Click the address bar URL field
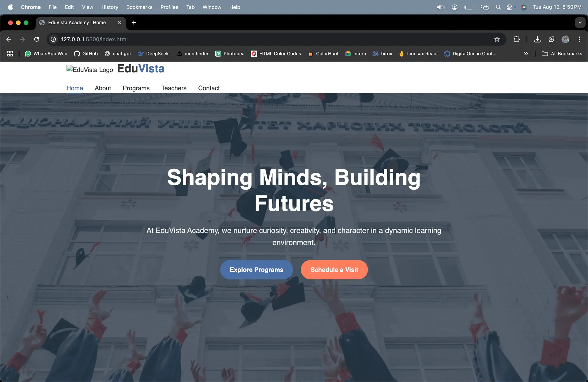 [245, 39]
